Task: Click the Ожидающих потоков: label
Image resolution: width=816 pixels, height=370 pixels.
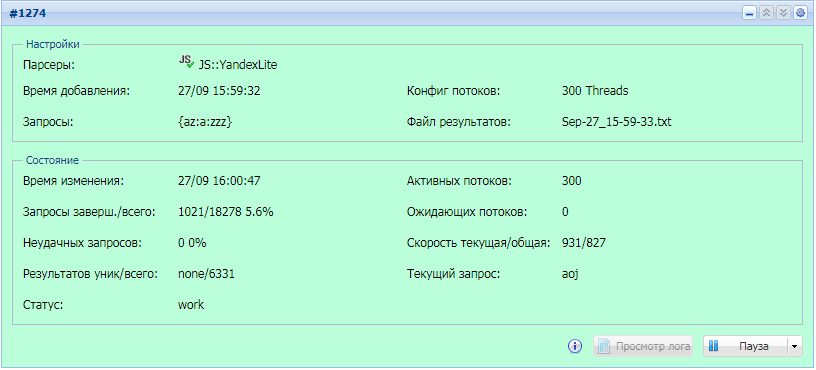Action: 467,212
